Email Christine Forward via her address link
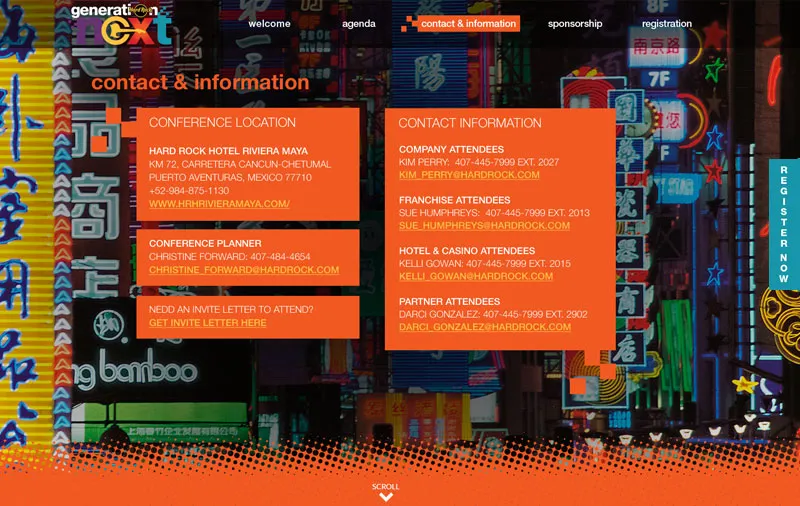The width and height of the screenshot is (800, 506). coord(244,270)
